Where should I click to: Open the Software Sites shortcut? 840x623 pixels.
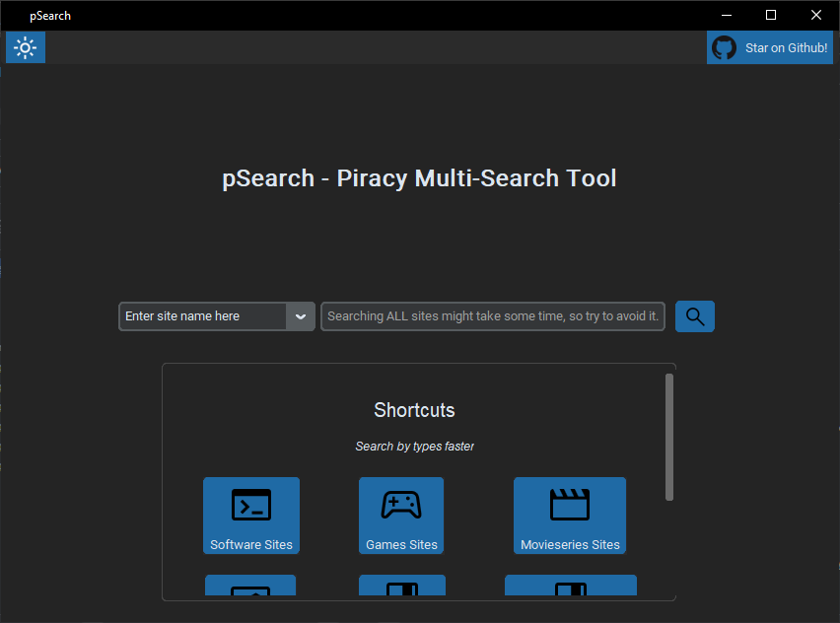251,516
